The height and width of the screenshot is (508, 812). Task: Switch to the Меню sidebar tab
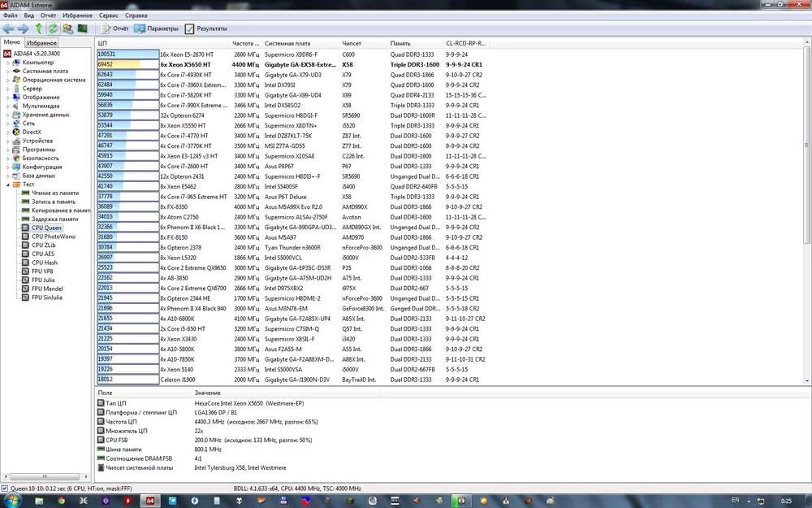click(x=12, y=42)
